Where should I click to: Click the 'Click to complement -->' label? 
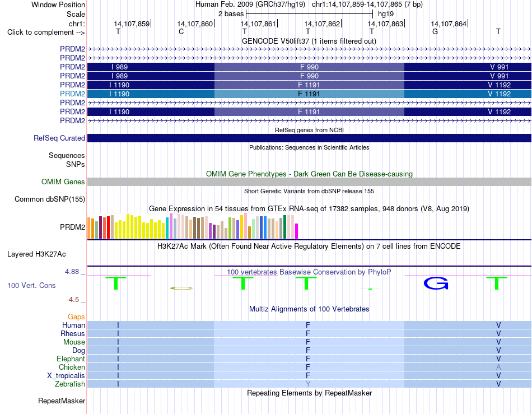point(46,32)
